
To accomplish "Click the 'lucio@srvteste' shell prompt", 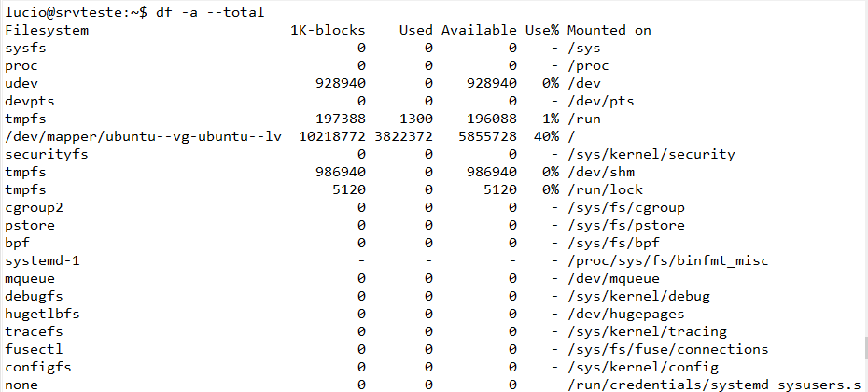I will [60, 12].
